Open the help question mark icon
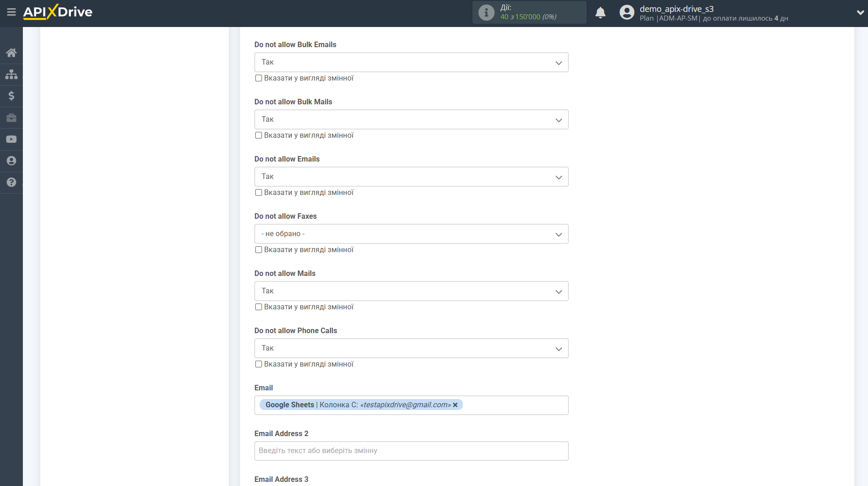 coord(11,182)
